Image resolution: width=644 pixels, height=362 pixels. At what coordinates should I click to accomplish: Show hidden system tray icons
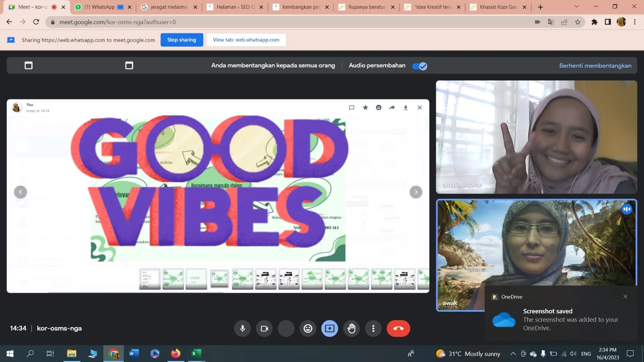pos(513,354)
